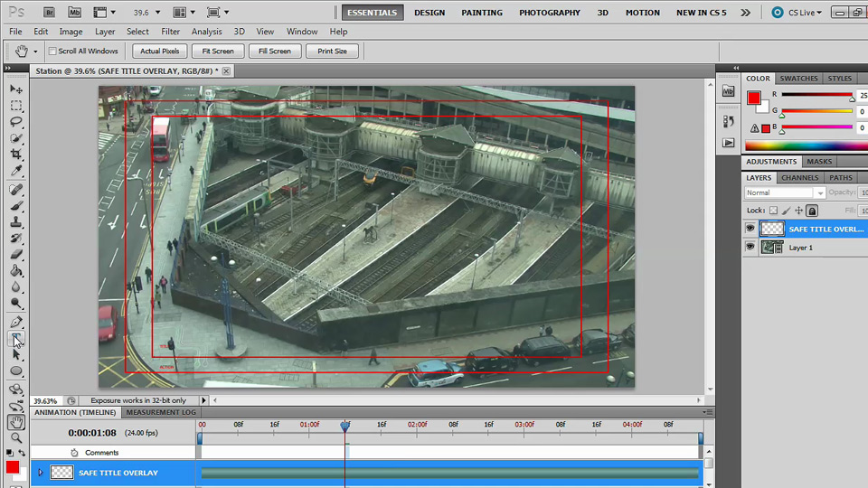Click the Fill Screen button

point(275,51)
